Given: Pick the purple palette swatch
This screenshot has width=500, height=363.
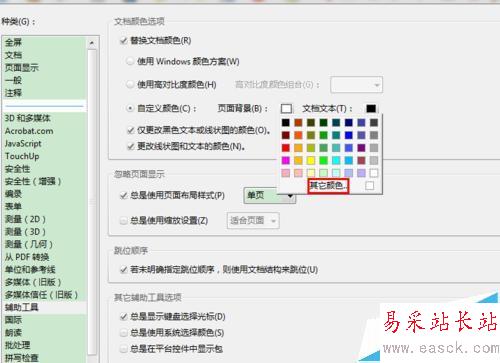Looking at the screenshot, I should (361, 148).
